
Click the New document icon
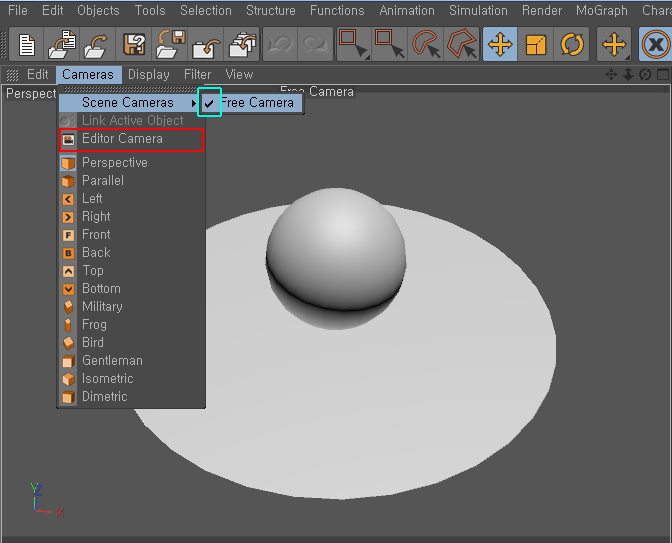coord(27,45)
